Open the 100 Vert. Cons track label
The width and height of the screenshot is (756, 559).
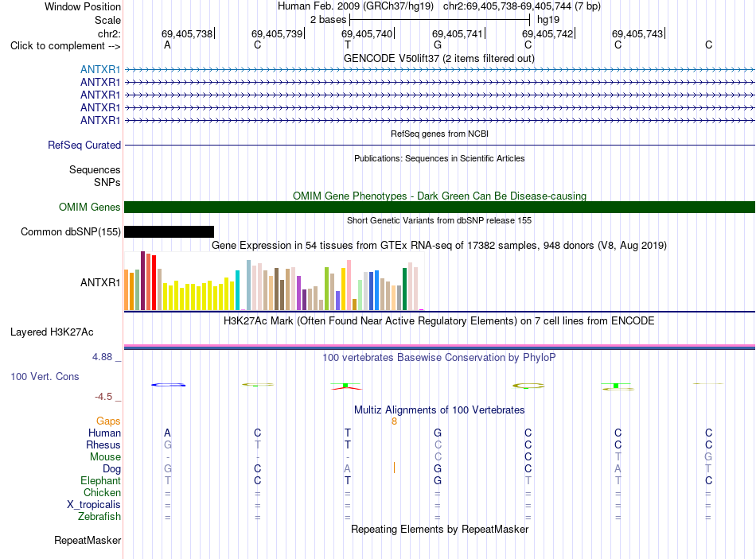[45, 377]
